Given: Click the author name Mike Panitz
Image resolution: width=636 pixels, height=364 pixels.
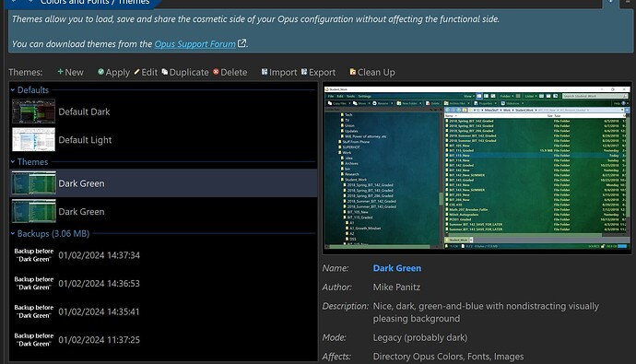Looking at the screenshot, I should 396,287.
